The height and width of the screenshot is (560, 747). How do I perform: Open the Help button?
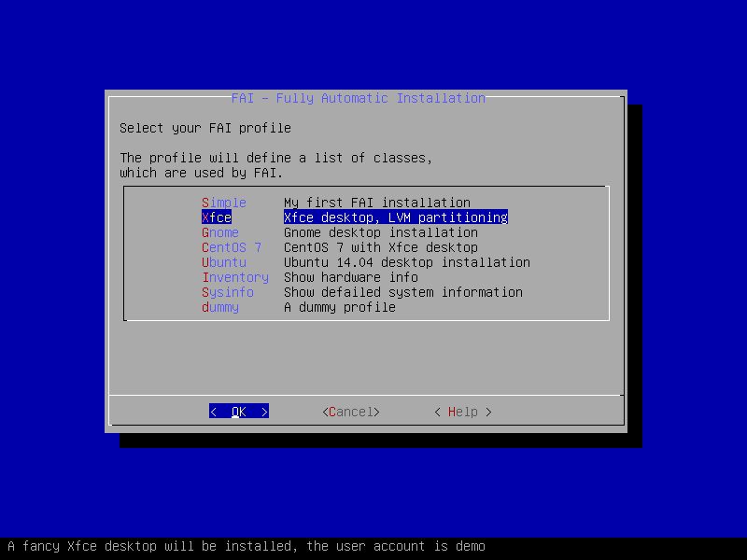point(463,412)
